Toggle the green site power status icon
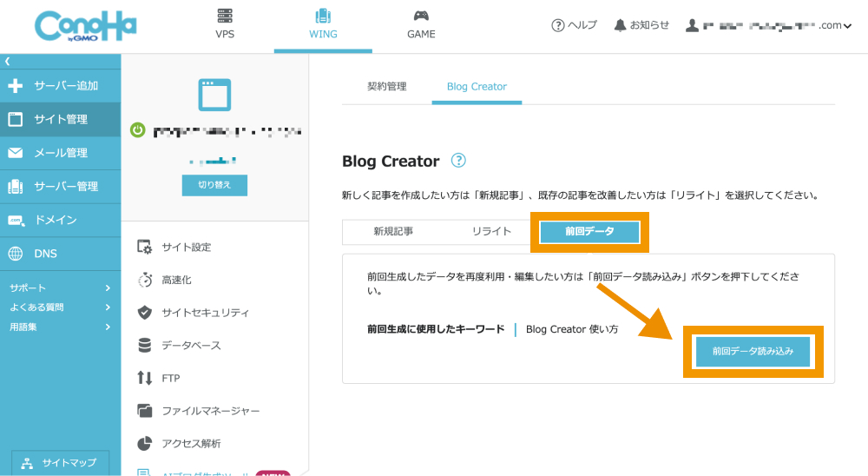 [x=137, y=130]
